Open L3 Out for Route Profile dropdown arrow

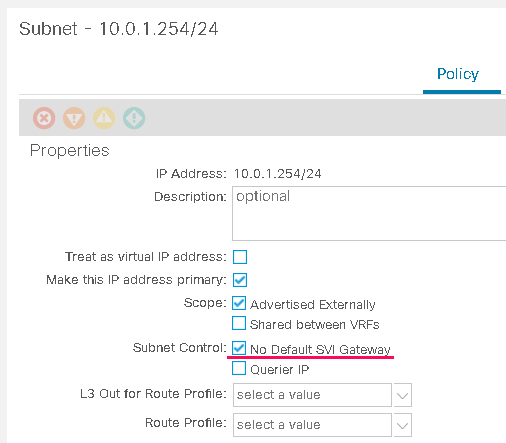point(403,395)
